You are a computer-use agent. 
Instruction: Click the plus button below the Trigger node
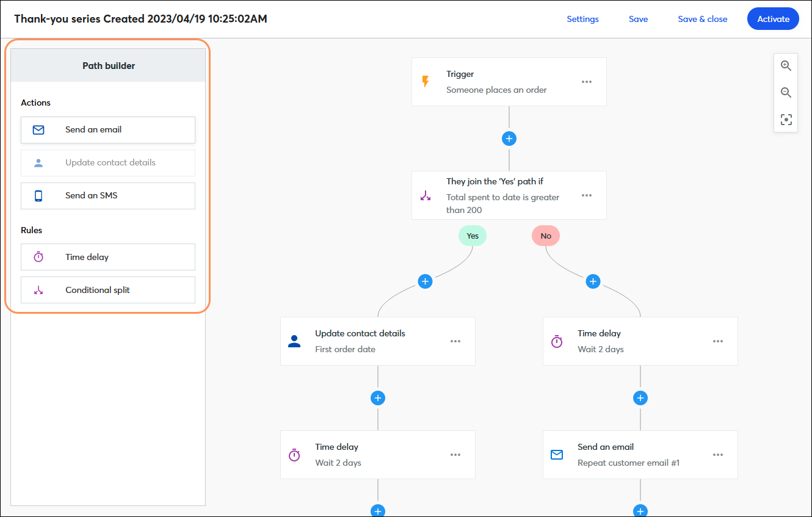click(509, 139)
